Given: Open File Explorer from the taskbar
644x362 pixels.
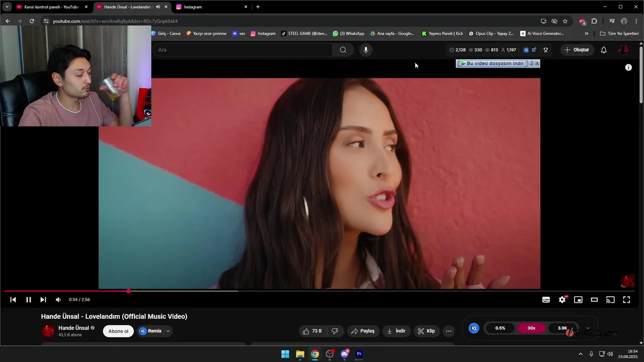Looking at the screenshot, I should [x=300, y=354].
